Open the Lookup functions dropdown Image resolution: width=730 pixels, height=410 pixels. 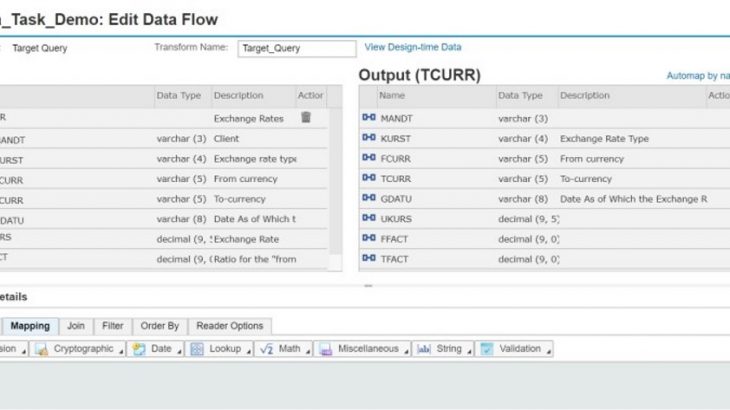249,352
